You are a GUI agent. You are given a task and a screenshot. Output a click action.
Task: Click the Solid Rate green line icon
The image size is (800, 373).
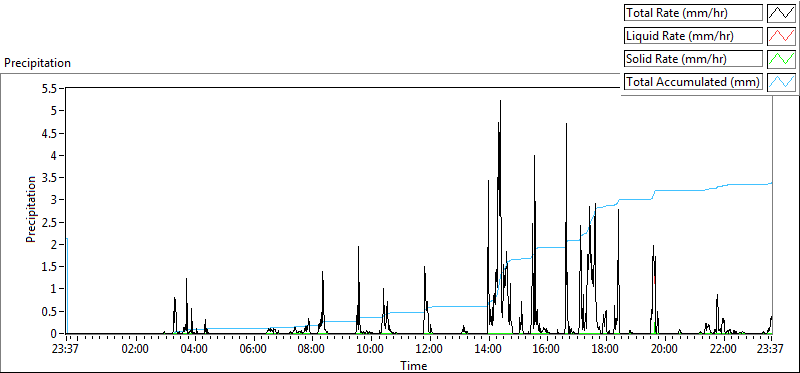[x=782, y=59]
